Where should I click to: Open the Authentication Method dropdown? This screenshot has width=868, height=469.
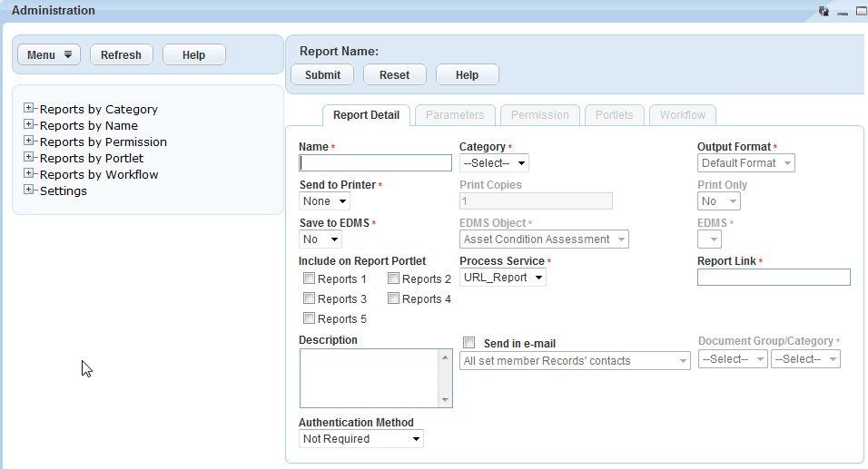(361, 439)
